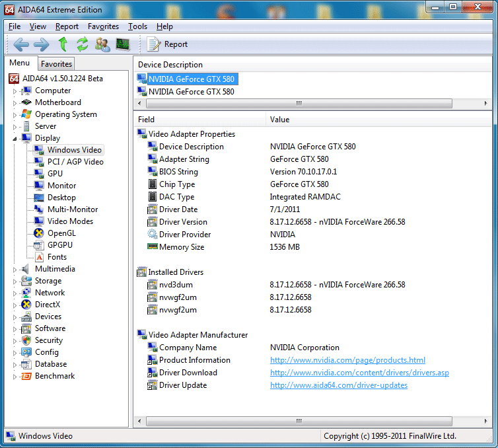Open the aida64.com driver-updates link
498x448 pixels.
pyautogui.click(x=339, y=385)
